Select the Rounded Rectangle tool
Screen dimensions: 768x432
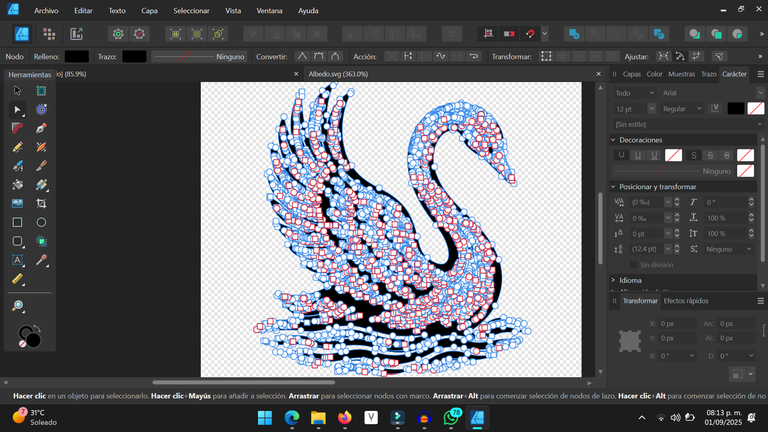17,241
